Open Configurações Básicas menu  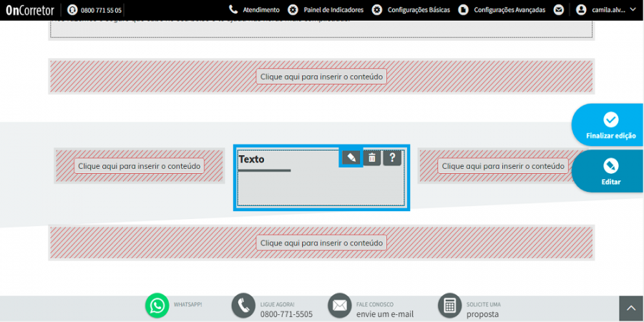[419, 10]
